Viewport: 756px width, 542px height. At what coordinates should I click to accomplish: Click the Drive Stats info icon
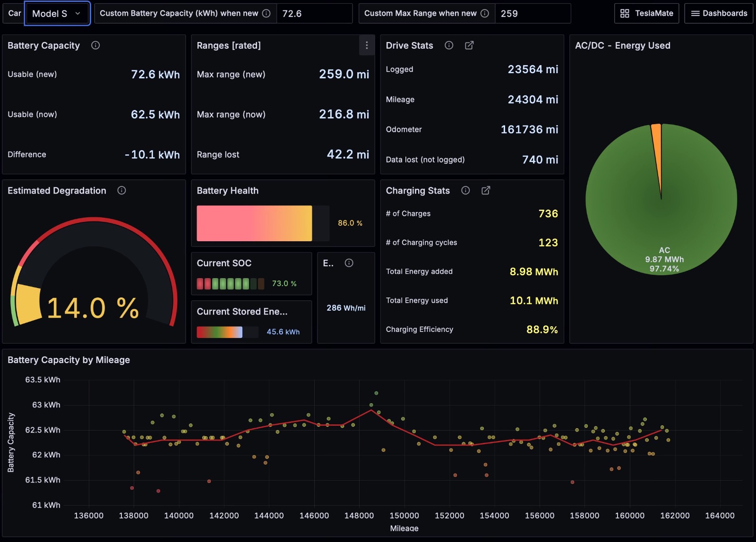pyautogui.click(x=449, y=45)
